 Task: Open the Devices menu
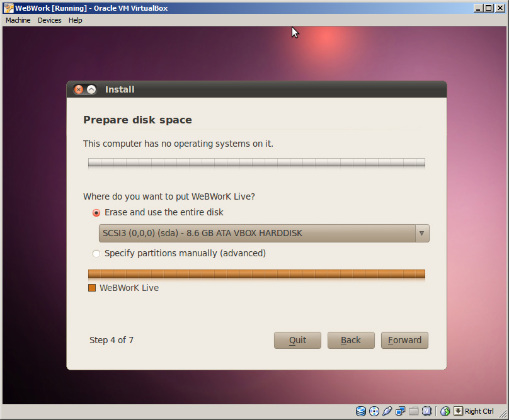(x=49, y=20)
